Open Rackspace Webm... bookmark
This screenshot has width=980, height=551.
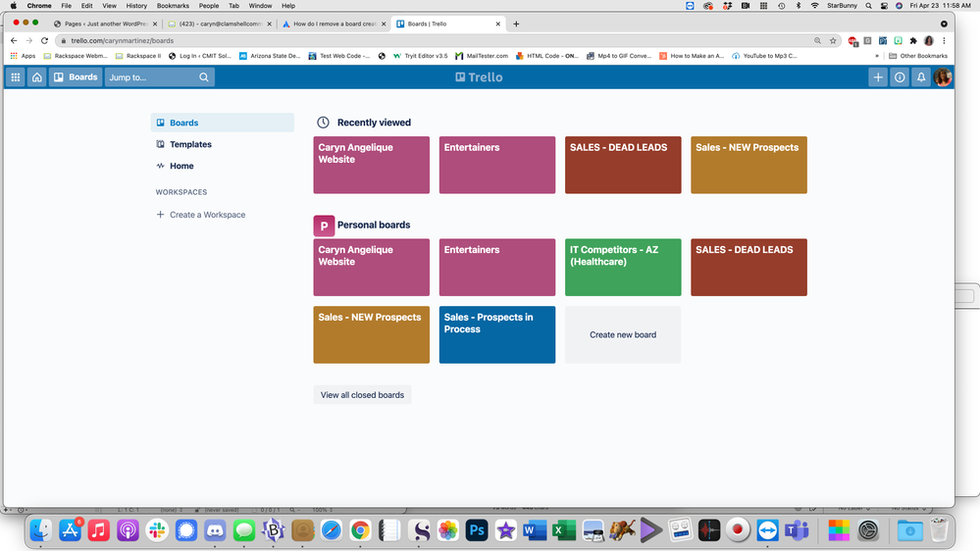tap(76, 56)
